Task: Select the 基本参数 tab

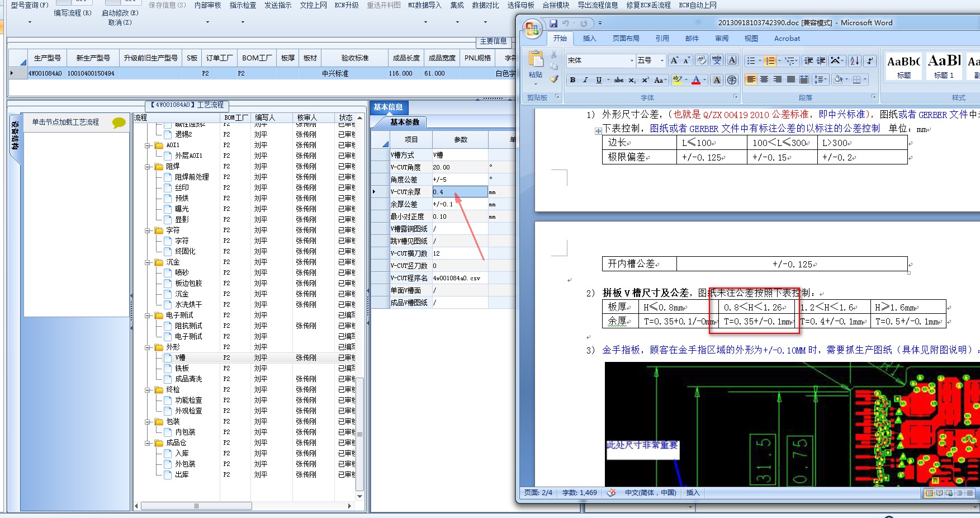Action: point(405,122)
